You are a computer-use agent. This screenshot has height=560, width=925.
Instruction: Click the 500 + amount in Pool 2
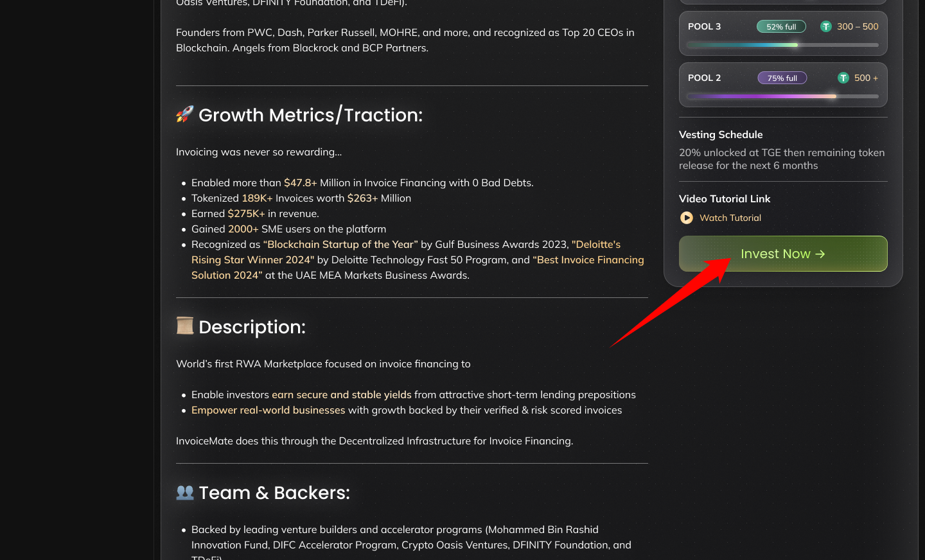(x=866, y=78)
